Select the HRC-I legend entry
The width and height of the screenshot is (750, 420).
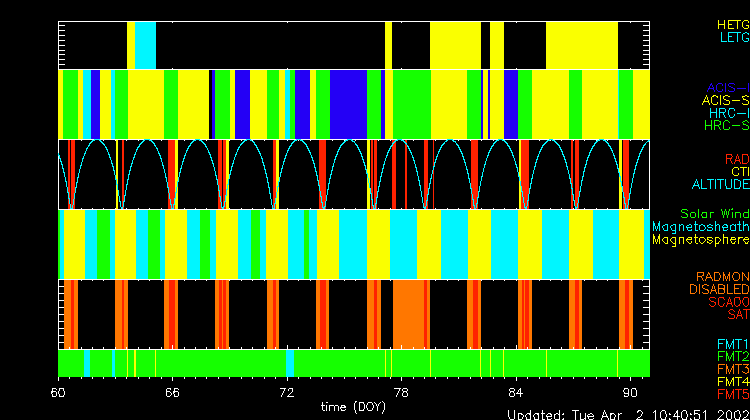[x=729, y=113]
